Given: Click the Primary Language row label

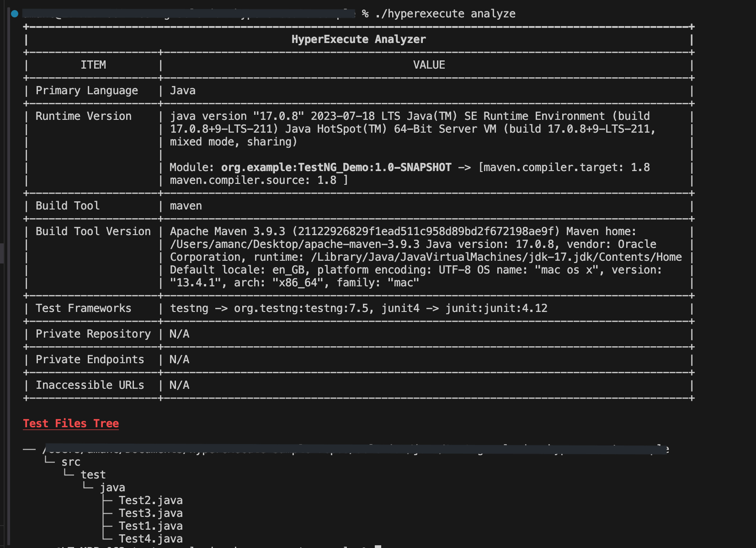Looking at the screenshot, I should pyautogui.click(x=87, y=91).
